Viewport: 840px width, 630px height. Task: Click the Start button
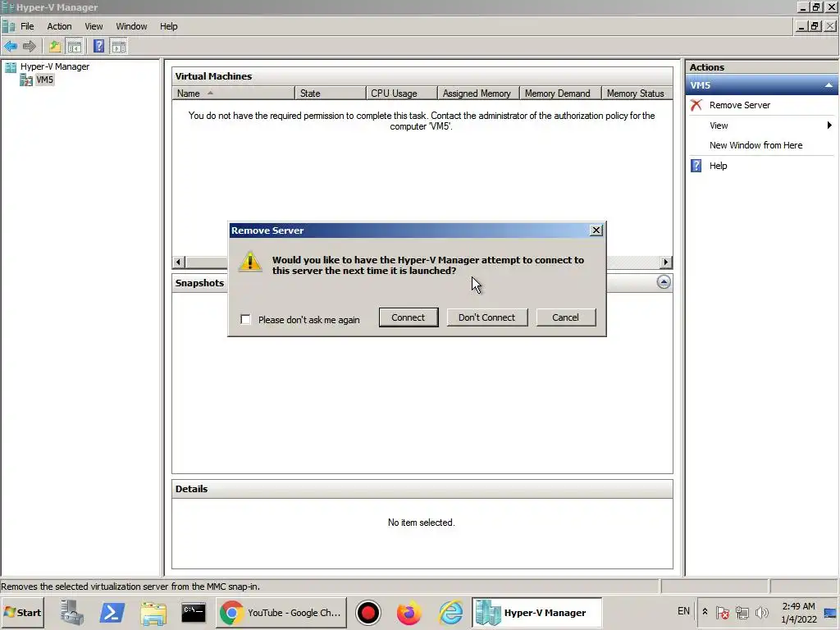(22, 612)
